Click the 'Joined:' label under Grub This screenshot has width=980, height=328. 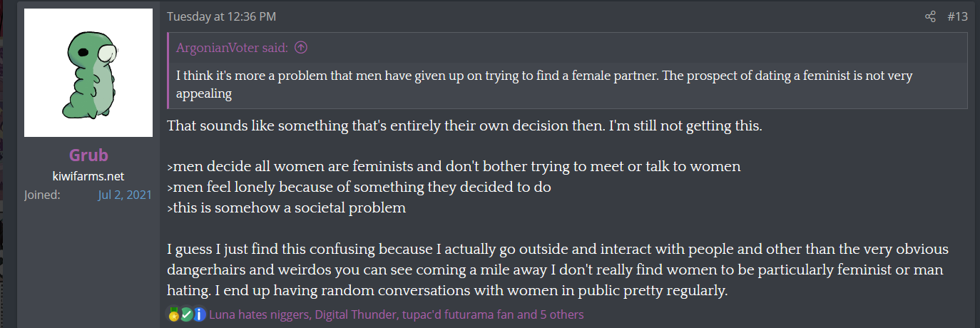click(x=42, y=195)
